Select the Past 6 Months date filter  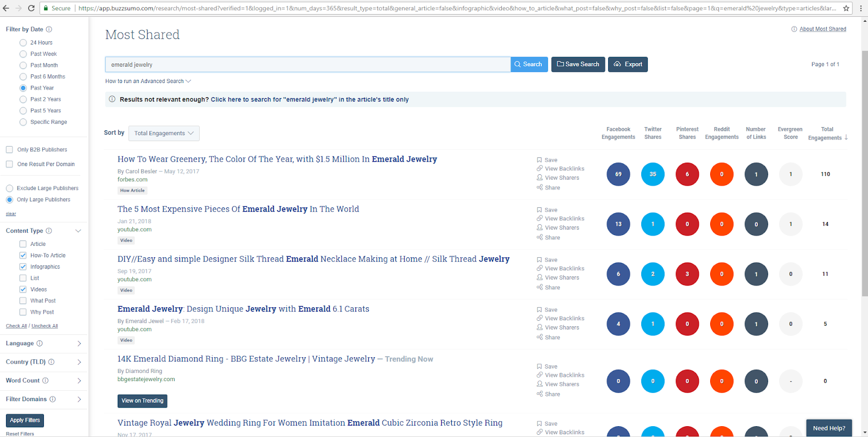(x=23, y=77)
